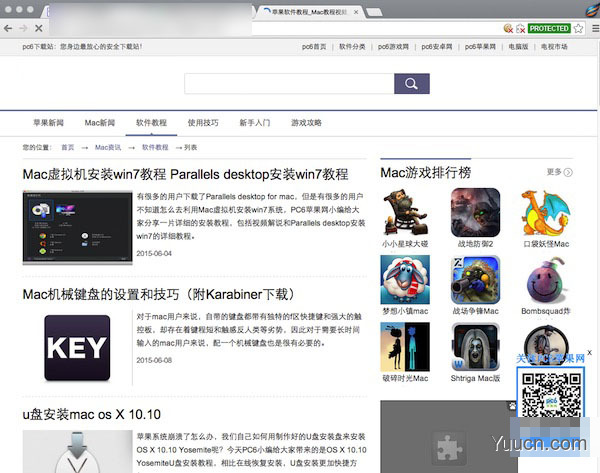Image resolution: width=600 pixels, height=473 pixels.
Task: Open the Parallels desktop安装win7教程 article title
Action: 186,175
